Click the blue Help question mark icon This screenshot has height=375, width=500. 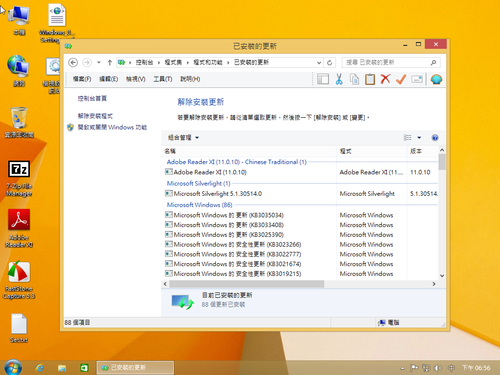[435, 138]
